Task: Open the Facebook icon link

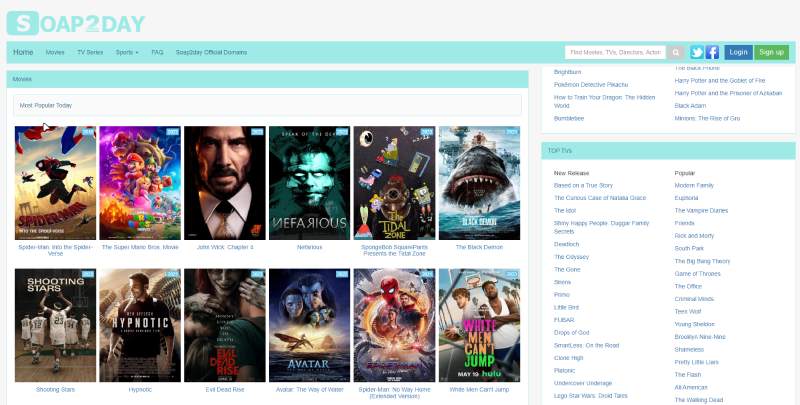Action: tap(712, 52)
